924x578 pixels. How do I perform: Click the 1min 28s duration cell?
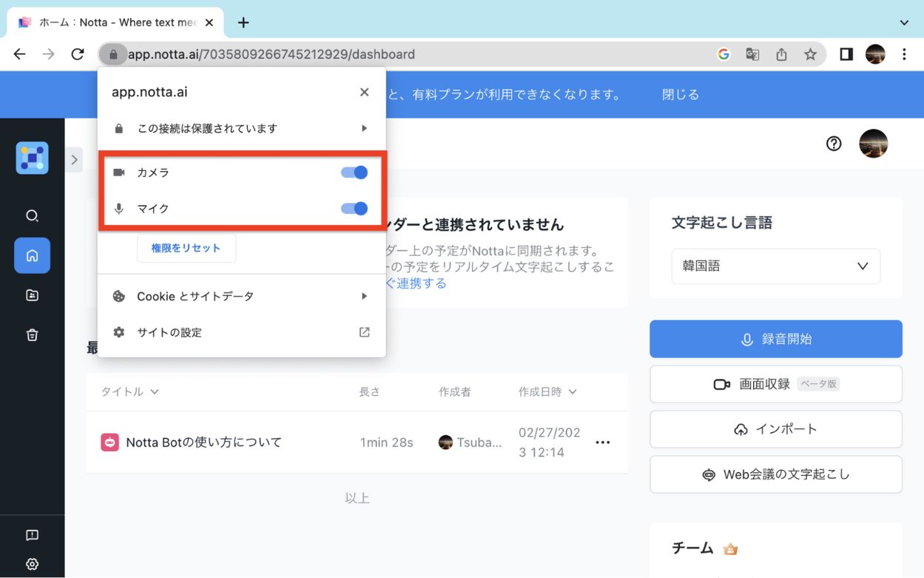[386, 443]
